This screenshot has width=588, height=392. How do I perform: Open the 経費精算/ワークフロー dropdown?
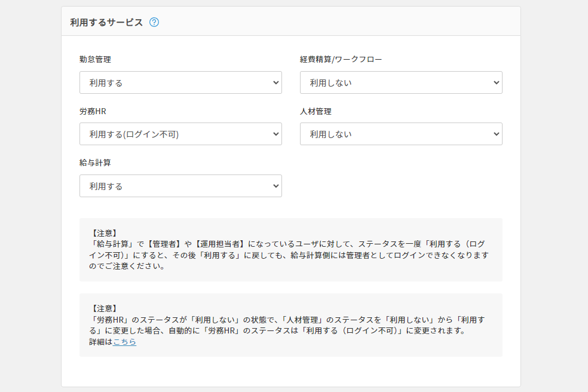pyautogui.click(x=400, y=82)
